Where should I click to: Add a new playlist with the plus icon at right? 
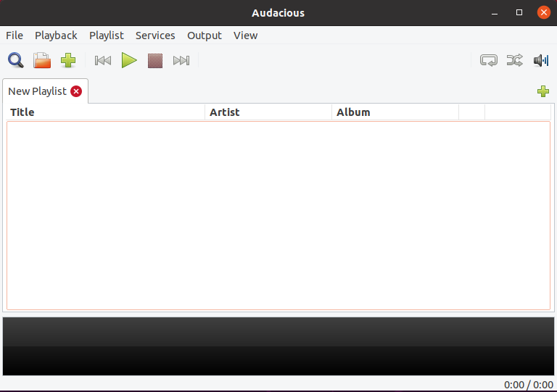pos(543,91)
